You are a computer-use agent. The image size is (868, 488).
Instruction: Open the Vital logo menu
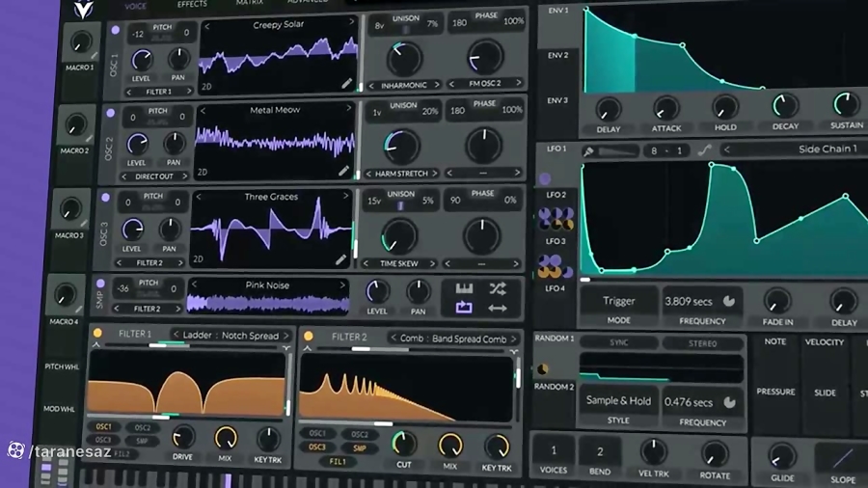click(x=83, y=9)
